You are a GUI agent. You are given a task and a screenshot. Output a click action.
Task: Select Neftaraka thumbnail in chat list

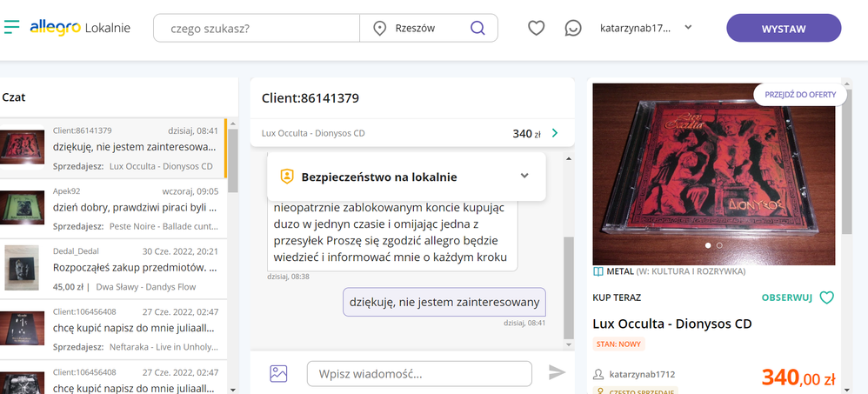pyautogui.click(x=22, y=329)
